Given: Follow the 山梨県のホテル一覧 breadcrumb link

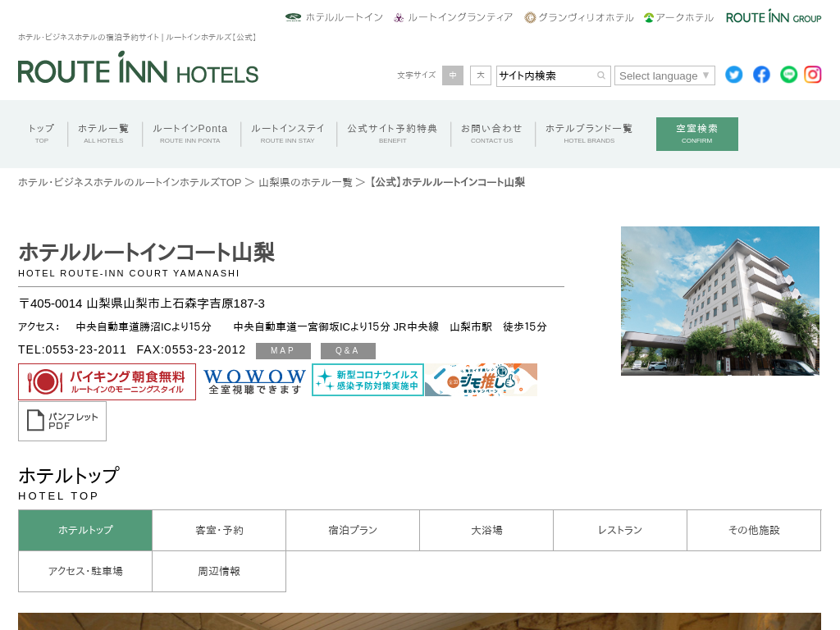Looking at the screenshot, I should (305, 183).
